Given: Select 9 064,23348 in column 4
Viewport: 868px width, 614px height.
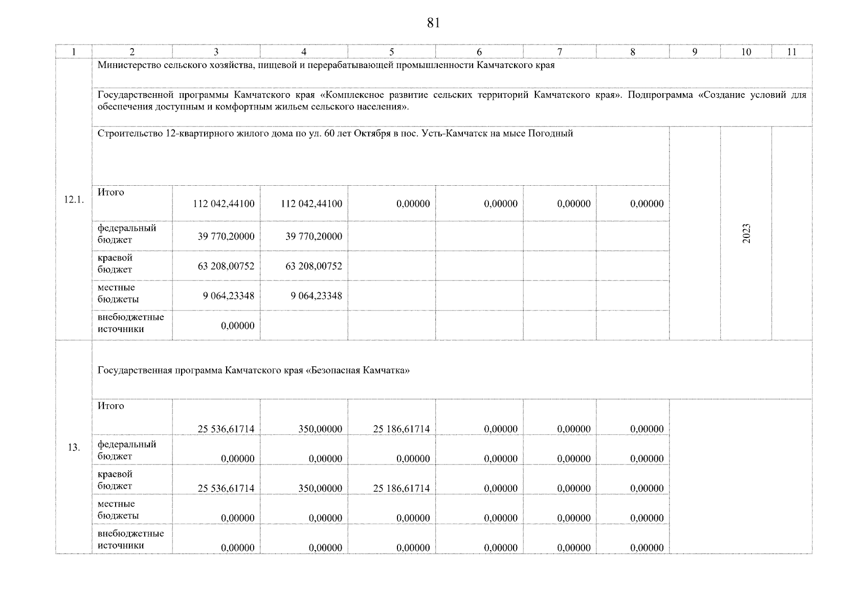Looking at the screenshot, I should tap(316, 296).
